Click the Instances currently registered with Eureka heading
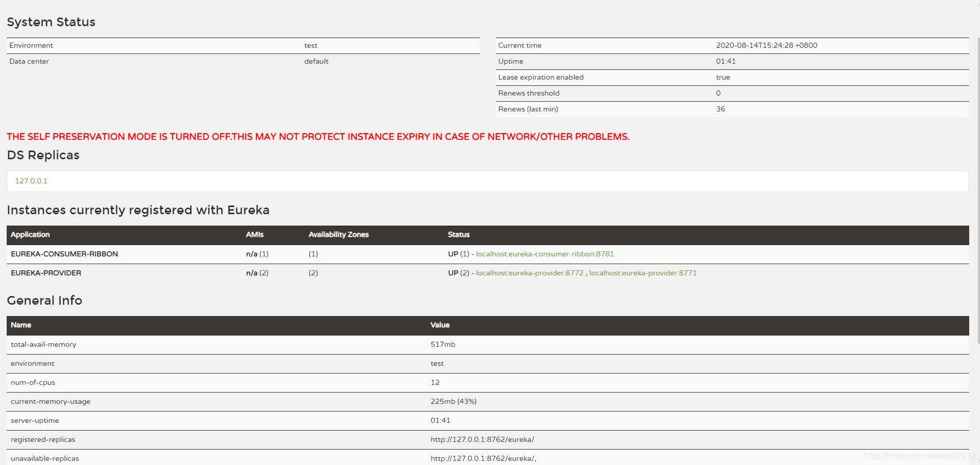The height and width of the screenshot is (465, 980). pos(138,210)
